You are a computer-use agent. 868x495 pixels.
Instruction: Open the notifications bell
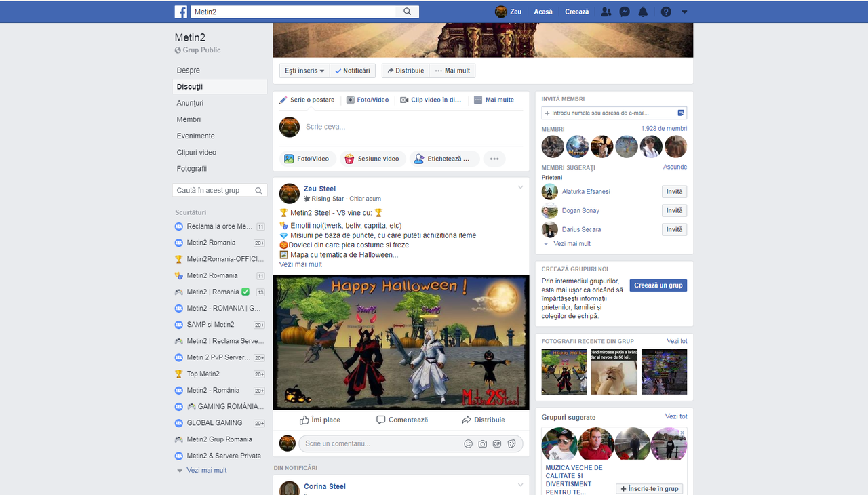643,12
